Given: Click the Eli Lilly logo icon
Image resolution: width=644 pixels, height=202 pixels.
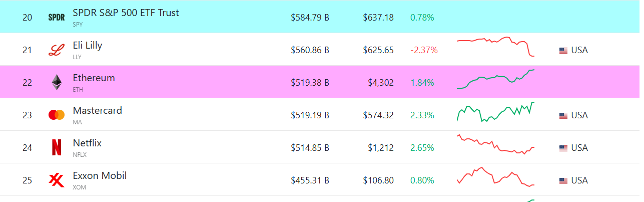Looking at the screenshot, I should click(x=57, y=50).
